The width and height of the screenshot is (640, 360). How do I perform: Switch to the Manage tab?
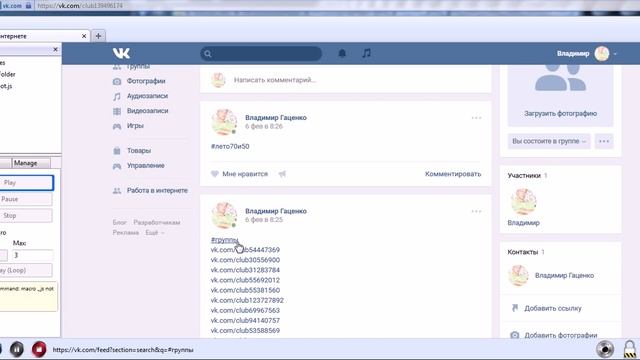tap(26, 163)
